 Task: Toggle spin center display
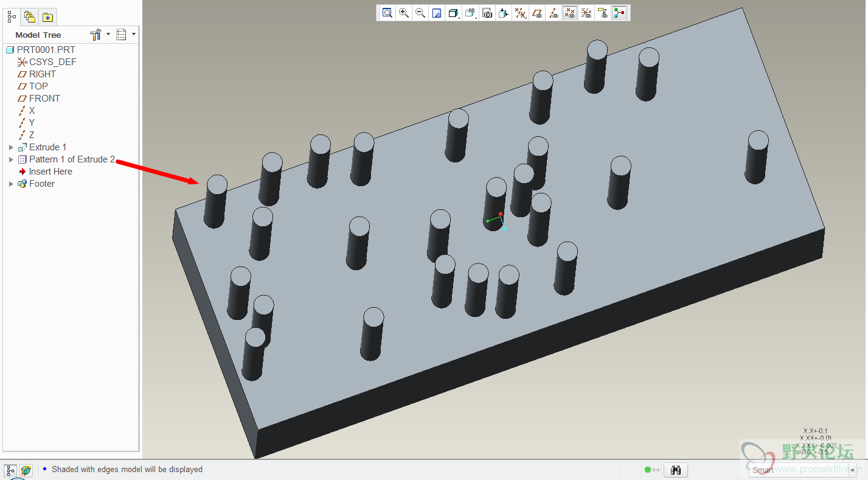619,13
